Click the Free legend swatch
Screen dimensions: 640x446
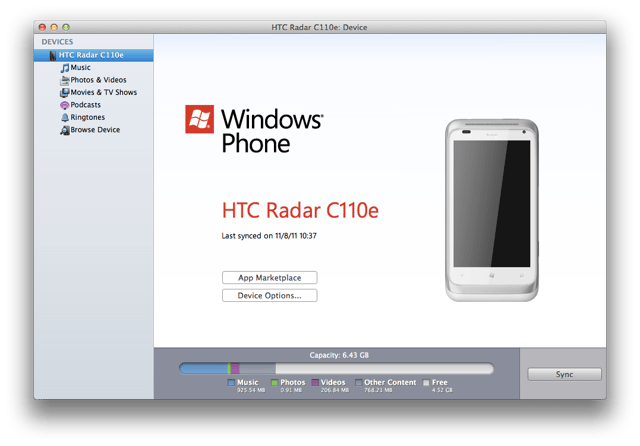coord(426,383)
